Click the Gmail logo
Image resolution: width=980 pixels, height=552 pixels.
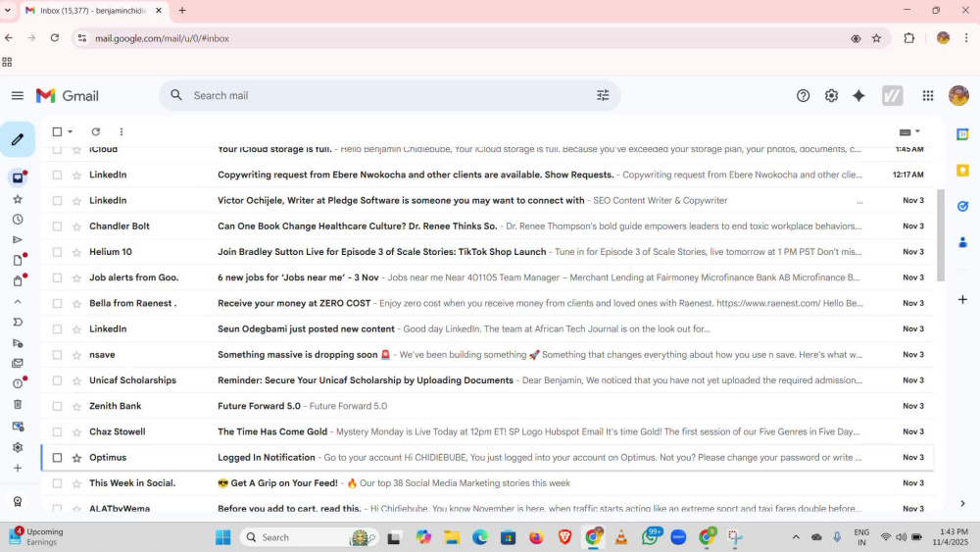[68, 96]
